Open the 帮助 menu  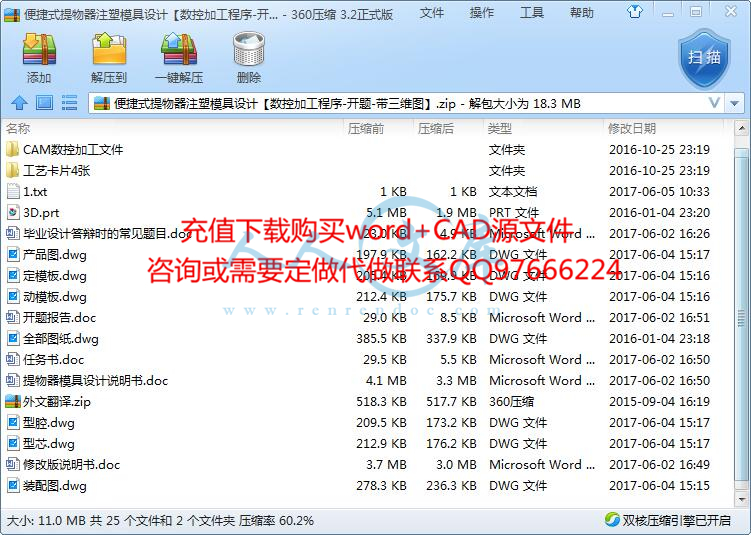(581, 13)
